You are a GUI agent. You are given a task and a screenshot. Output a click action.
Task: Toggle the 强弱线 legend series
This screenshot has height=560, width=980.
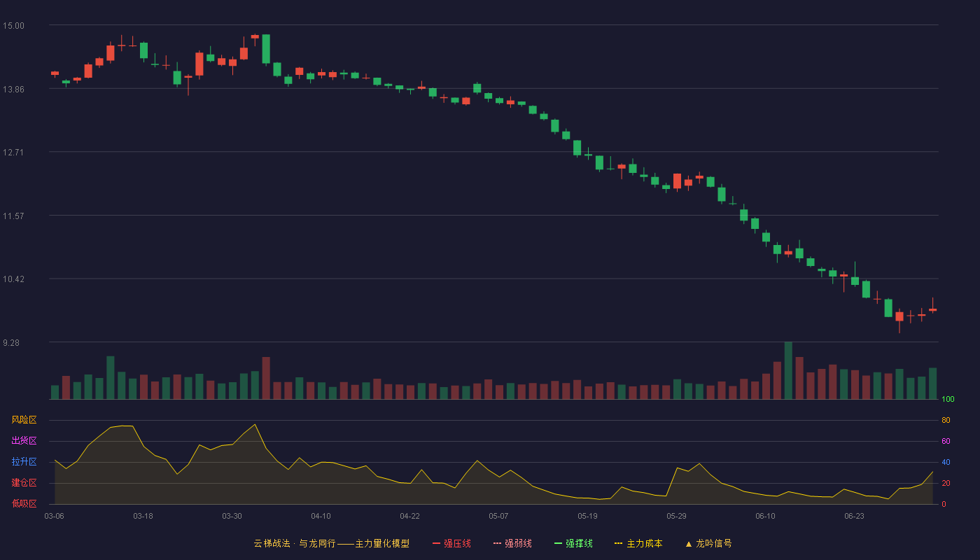click(512, 543)
